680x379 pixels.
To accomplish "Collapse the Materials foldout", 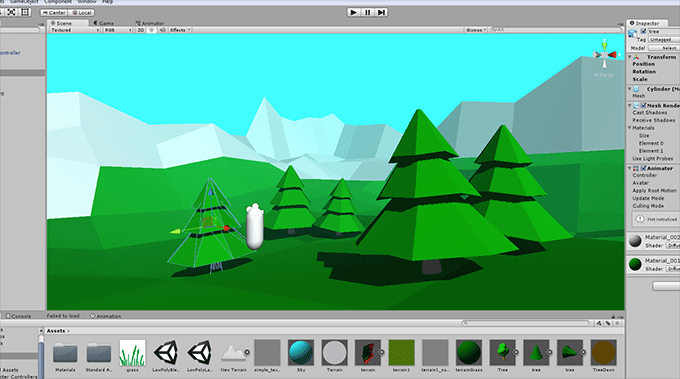I will tap(630, 128).
